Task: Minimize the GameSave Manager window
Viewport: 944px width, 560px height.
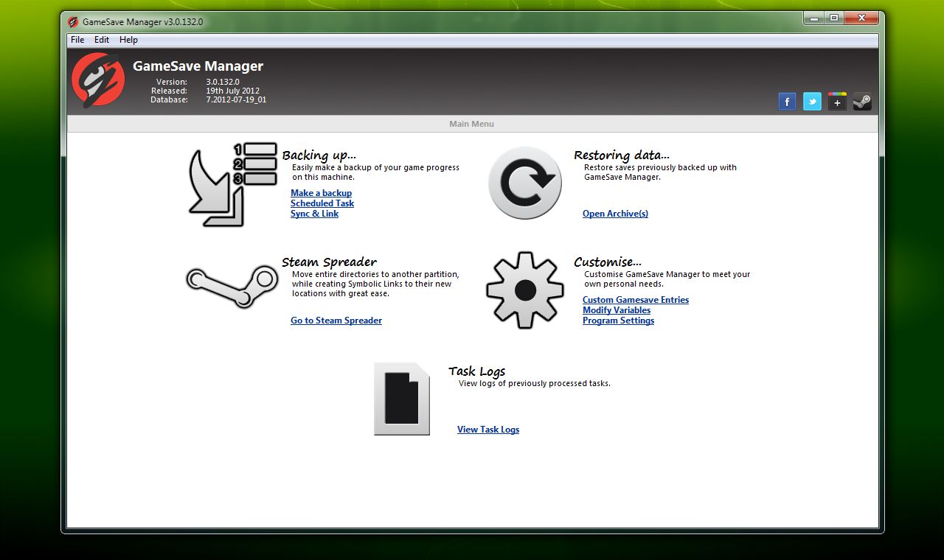Action: pyautogui.click(x=813, y=18)
